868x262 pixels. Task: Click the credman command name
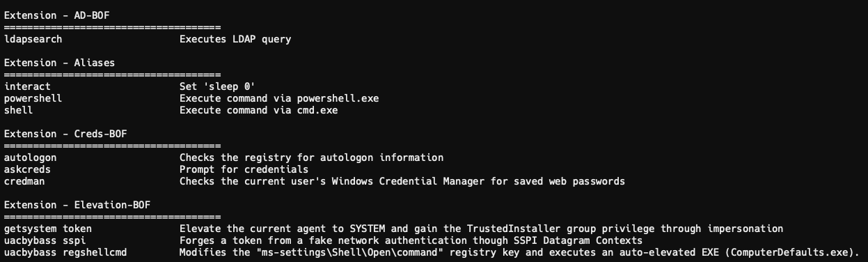pyautogui.click(x=24, y=181)
